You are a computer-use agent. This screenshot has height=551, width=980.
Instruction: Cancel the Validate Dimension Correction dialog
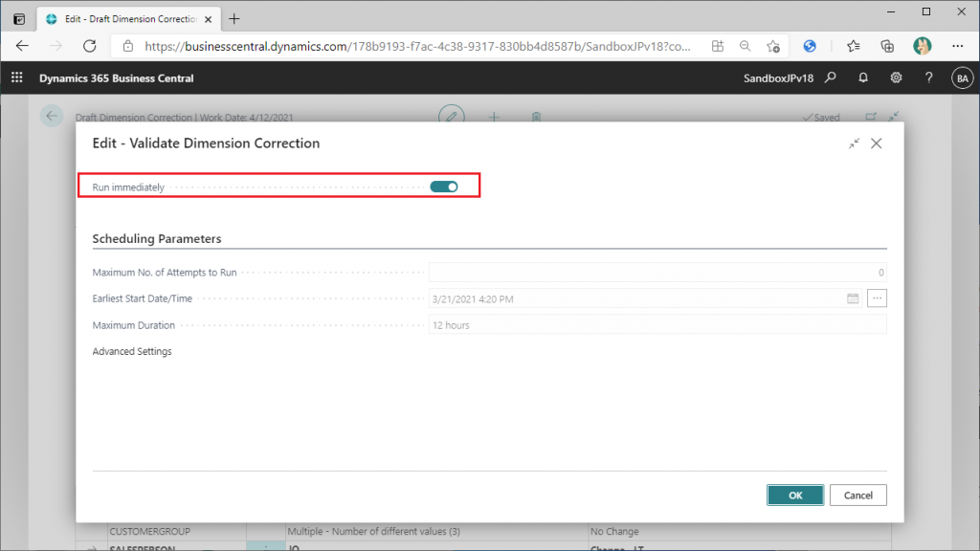point(857,495)
